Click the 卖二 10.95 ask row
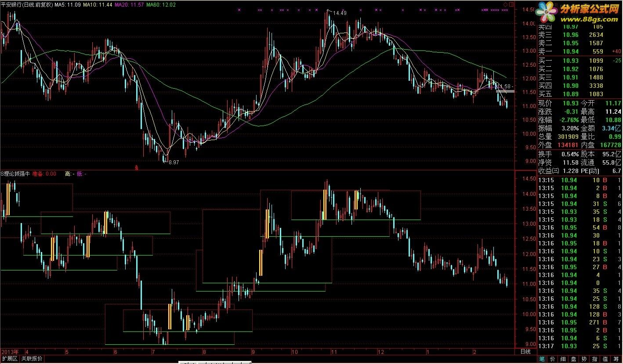This screenshot has height=364, width=623. (580, 43)
